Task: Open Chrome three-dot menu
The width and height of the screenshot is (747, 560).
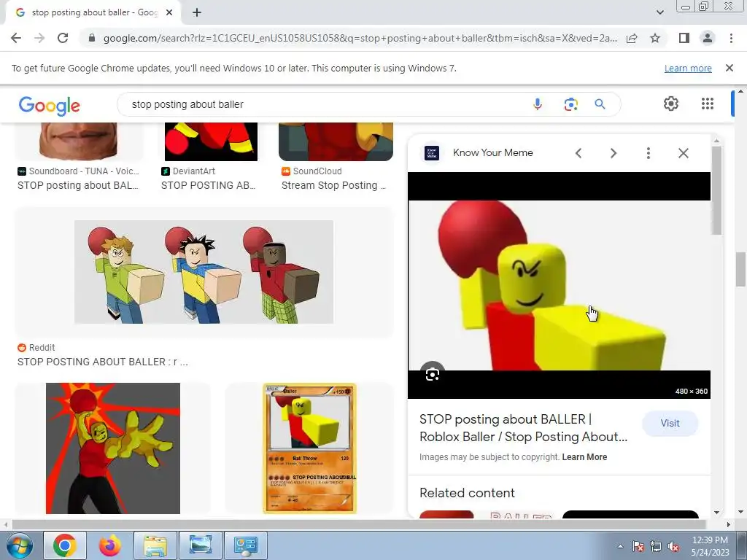Action: click(x=731, y=38)
